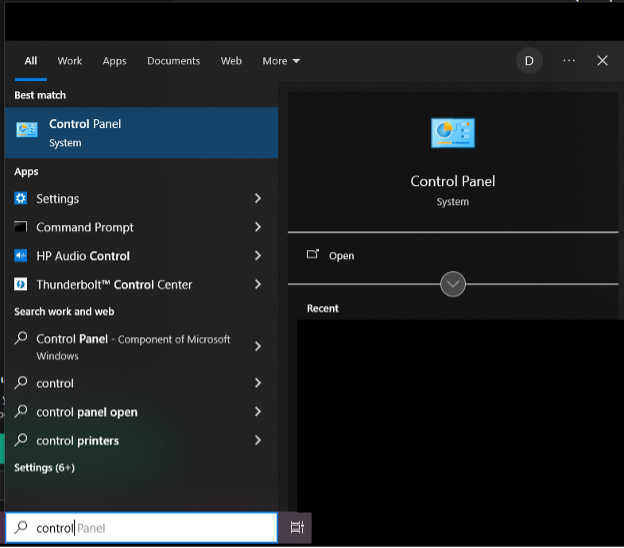Image resolution: width=624 pixels, height=548 pixels.
Task: Open Control Panel best match result
Action: [141, 133]
